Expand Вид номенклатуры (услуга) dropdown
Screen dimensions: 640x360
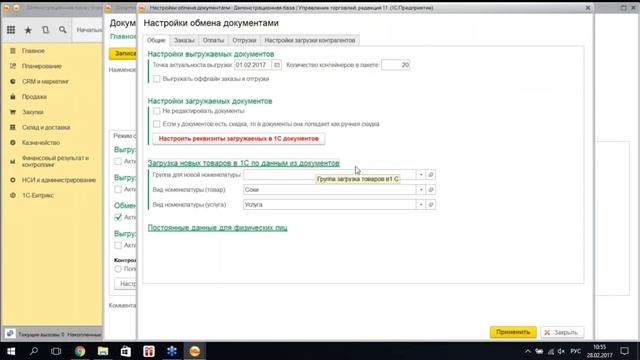click(421, 204)
